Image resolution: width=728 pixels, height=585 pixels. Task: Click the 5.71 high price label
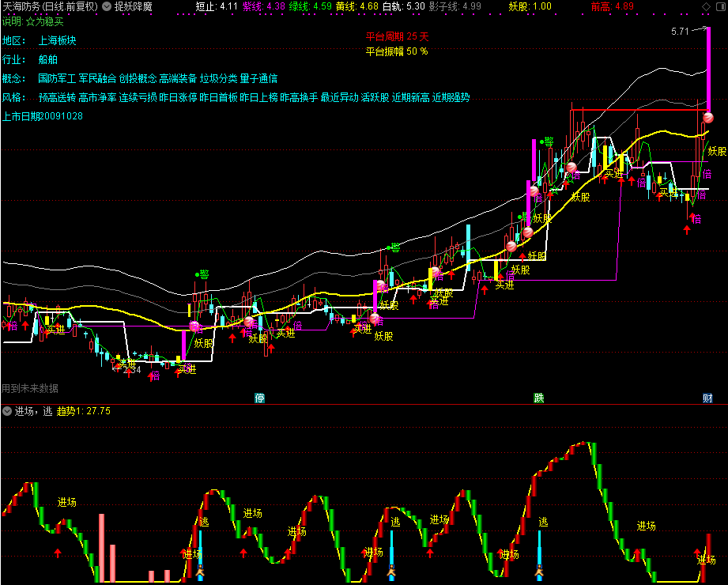click(681, 32)
